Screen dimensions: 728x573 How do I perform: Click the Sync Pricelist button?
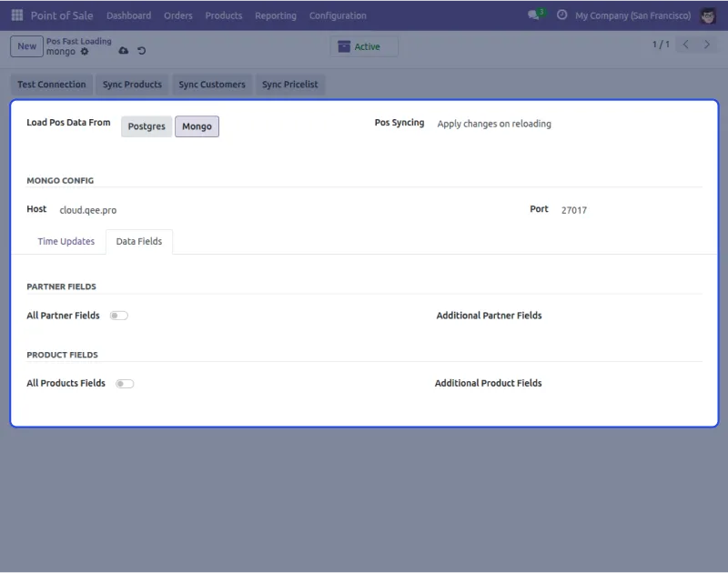[x=290, y=85]
